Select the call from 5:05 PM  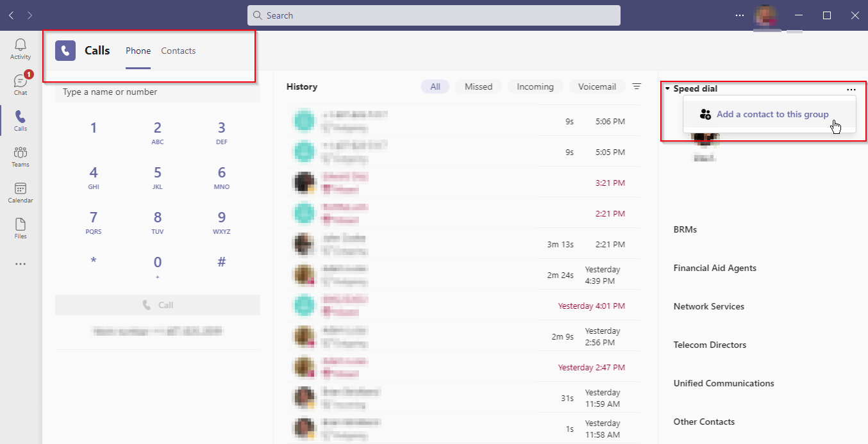(463, 152)
